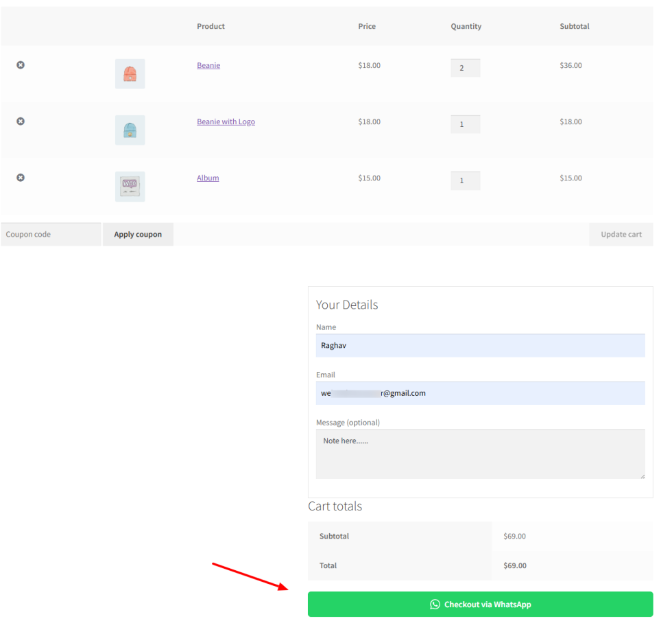Open the Beanie with Logo thumbnail image
Screen dimensions: 672x623
pos(130,130)
